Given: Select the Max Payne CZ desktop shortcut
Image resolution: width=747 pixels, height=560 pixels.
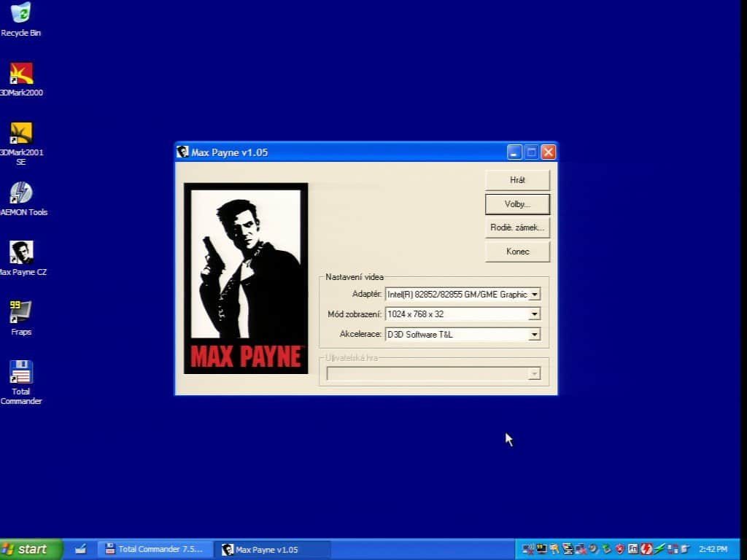Looking at the screenshot, I should [x=22, y=259].
